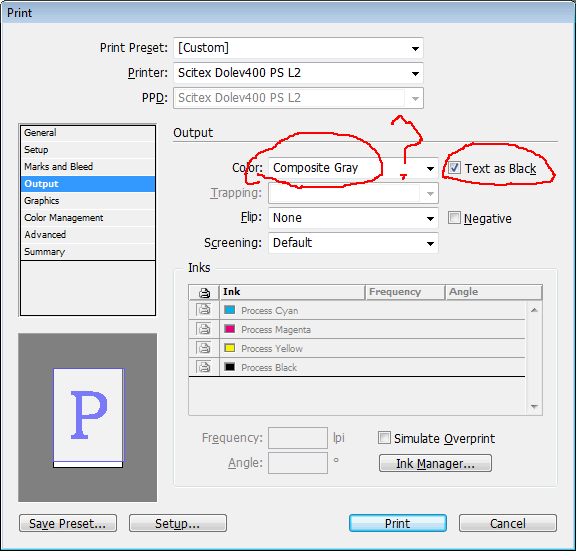The height and width of the screenshot is (551, 576).
Task: Toggle printer icon for Process Magenta ink
Action: click(204, 329)
